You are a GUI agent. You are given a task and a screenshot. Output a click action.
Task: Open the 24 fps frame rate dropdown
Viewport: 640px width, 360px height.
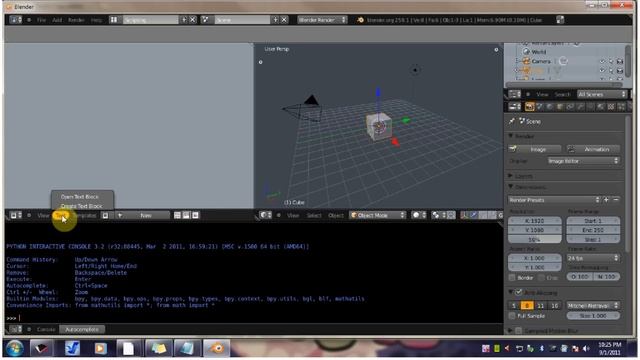tap(593, 258)
